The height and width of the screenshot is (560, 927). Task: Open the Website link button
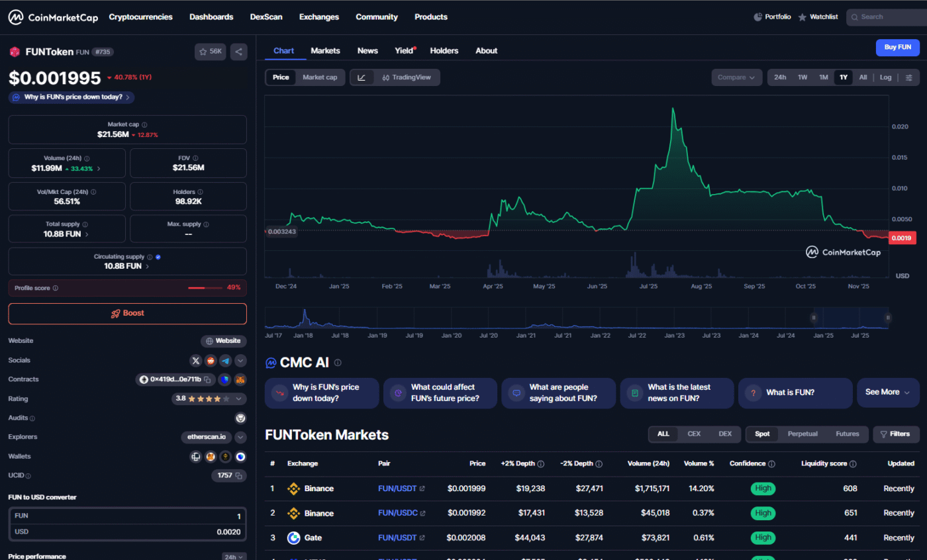224,342
